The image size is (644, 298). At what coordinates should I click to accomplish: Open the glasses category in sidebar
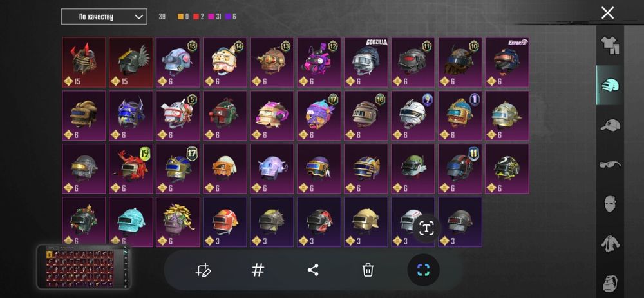[x=610, y=164]
